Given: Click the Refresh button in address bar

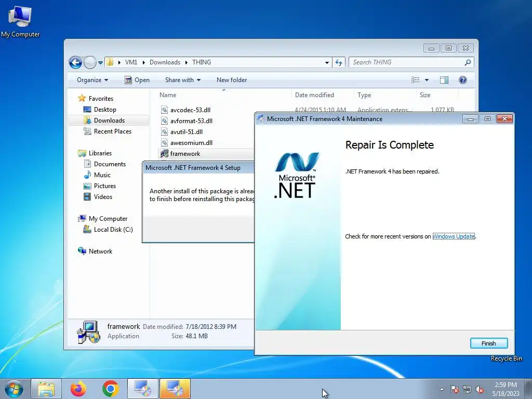Looking at the screenshot, I should coord(339,62).
